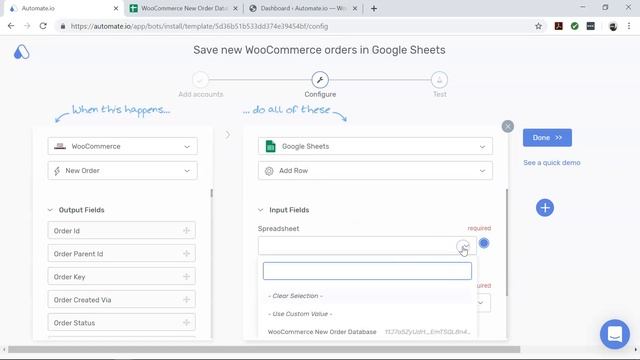The width and height of the screenshot is (640, 360).
Task: Click the Test step circle
Action: 439,80
